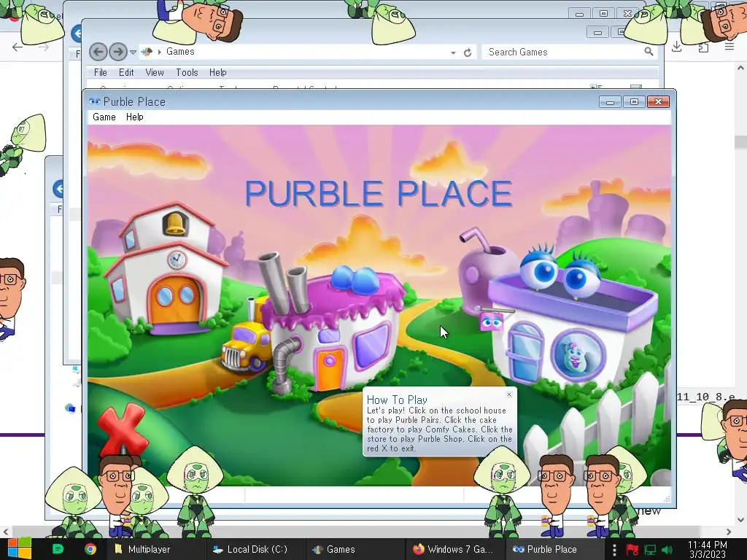Open the Help menu in Purble Place
The image size is (747, 560).
click(134, 117)
